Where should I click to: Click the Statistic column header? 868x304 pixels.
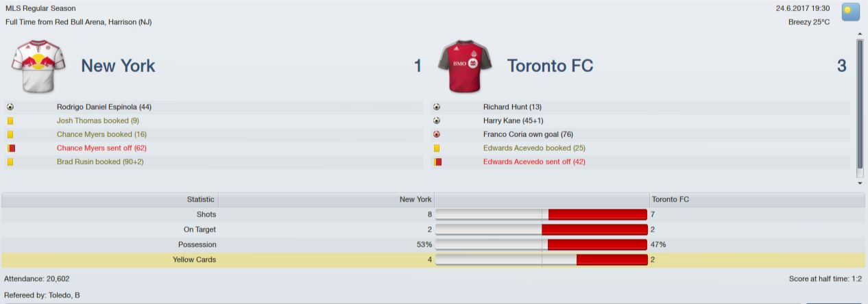(110, 199)
